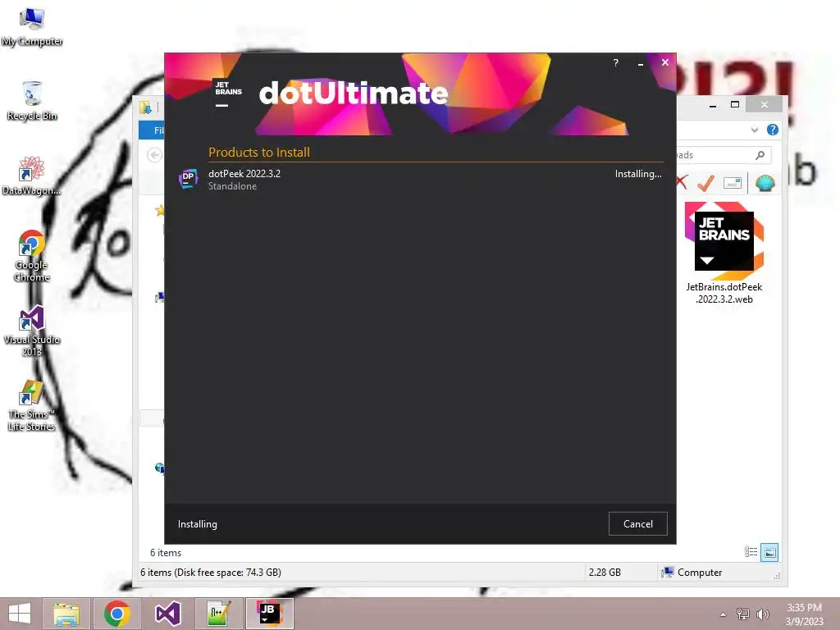The height and width of the screenshot is (630, 840).
Task: Open Chrome from the taskbar
Action: coord(116,614)
